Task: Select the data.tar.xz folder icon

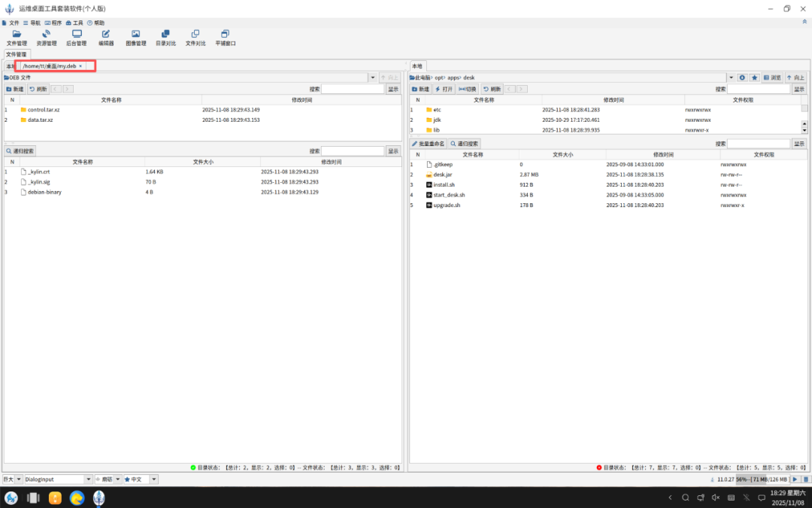Action: coord(23,120)
